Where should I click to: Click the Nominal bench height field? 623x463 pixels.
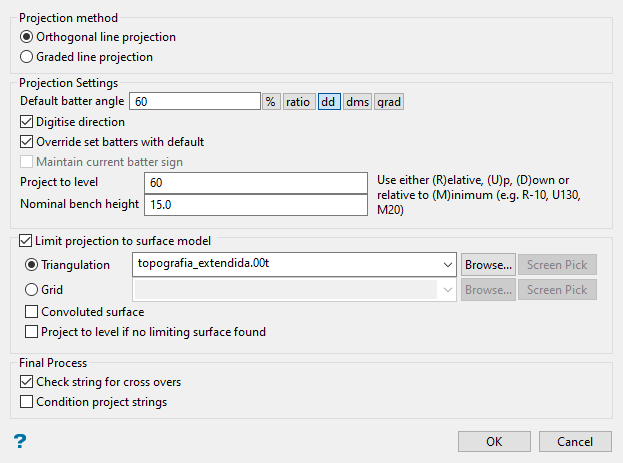pos(255,204)
